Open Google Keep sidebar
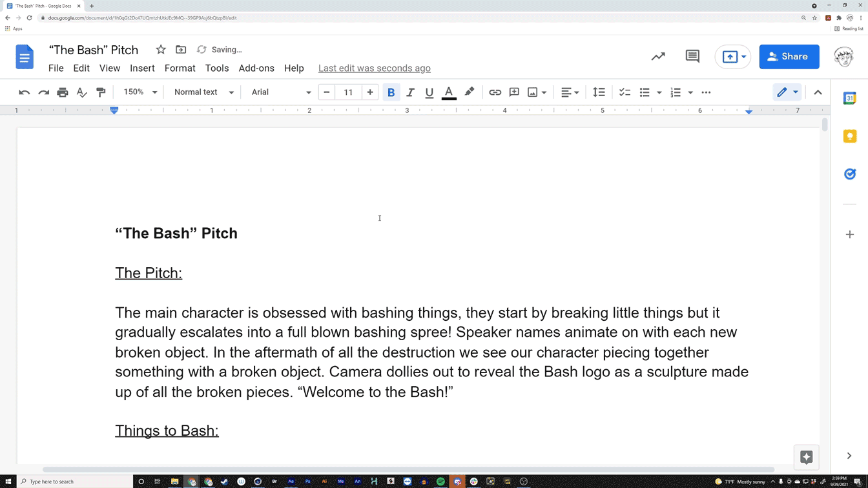The height and width of the screenshot is (488, 868). (x=849, y=136)
